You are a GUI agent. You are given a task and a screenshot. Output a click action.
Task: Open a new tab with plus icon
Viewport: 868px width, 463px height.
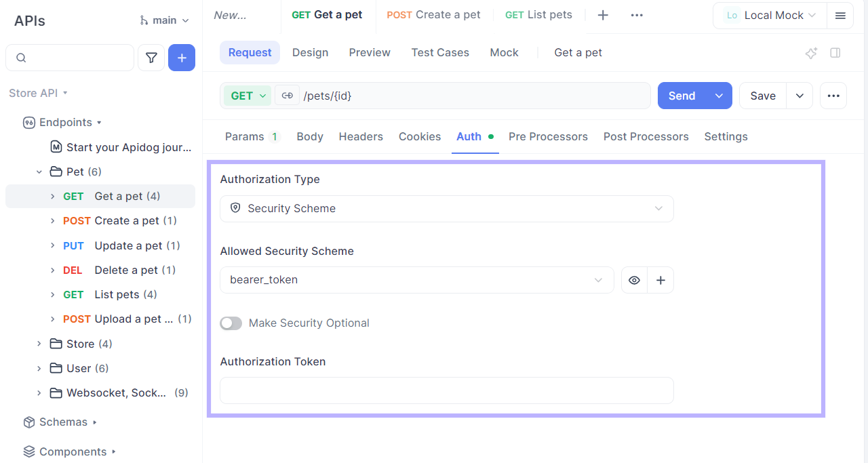click(x=603, y=15)
